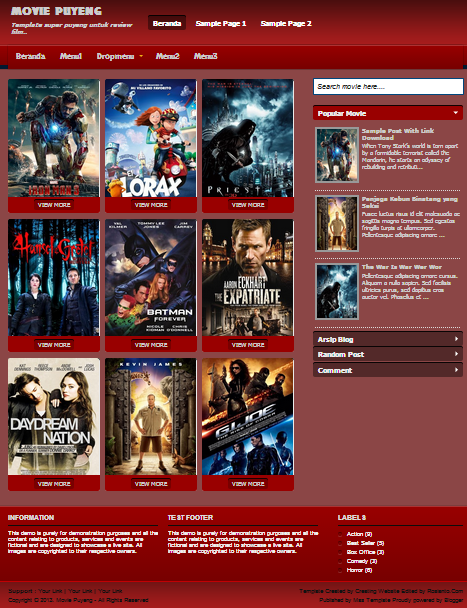Open the Daydream Nation poster

click(x=54, y=417)
